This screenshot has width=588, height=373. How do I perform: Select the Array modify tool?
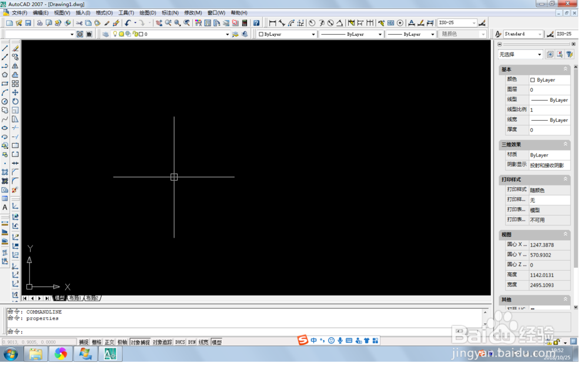(x=15, y=84)
